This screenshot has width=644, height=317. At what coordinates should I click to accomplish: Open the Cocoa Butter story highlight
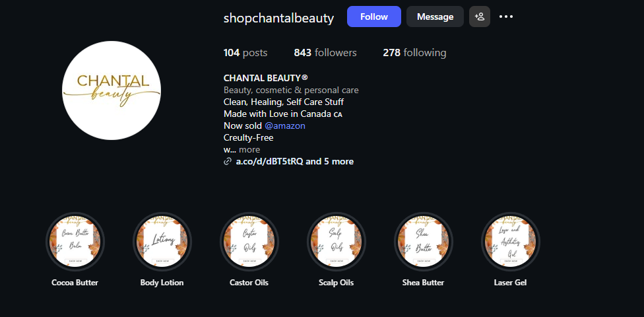point(75,242)
